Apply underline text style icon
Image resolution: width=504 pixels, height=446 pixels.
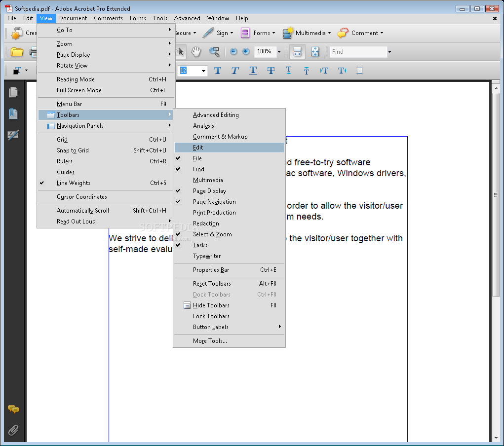[253, 71]
